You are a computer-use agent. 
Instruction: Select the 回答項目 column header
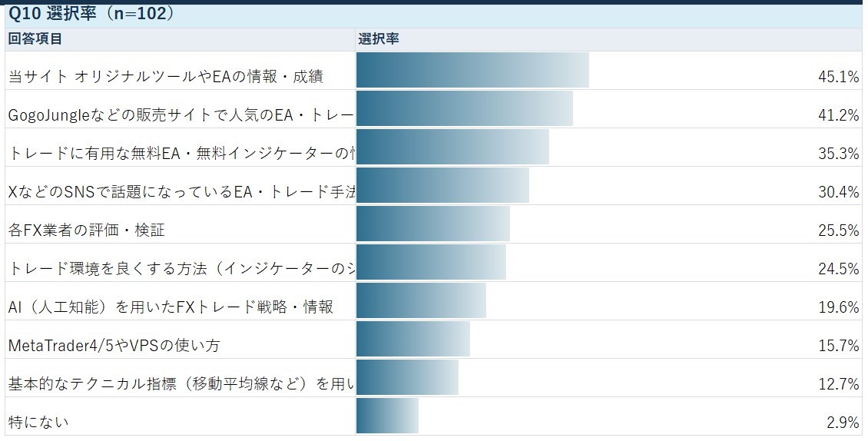pos(35,38)
